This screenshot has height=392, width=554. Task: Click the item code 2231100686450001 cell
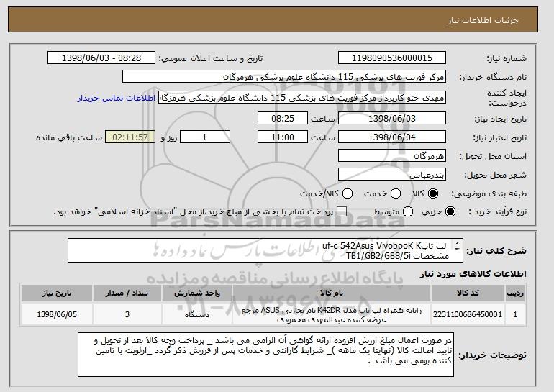pyautogui.click(x=468, y=314)
